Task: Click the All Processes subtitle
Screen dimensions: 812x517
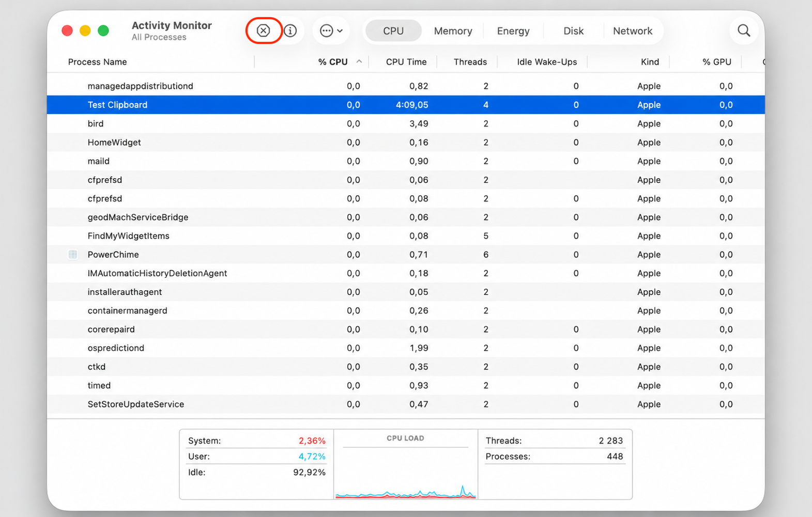Action: pos(159,37)
